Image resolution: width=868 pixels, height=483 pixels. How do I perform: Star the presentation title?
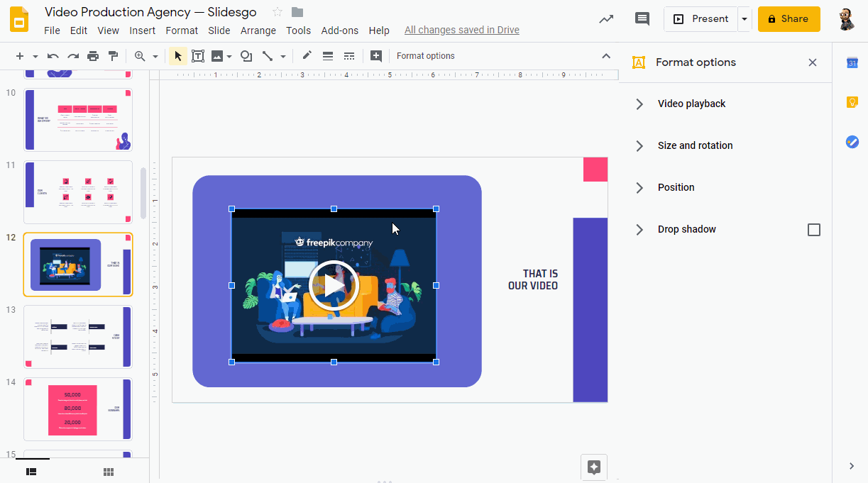[278, 12]
